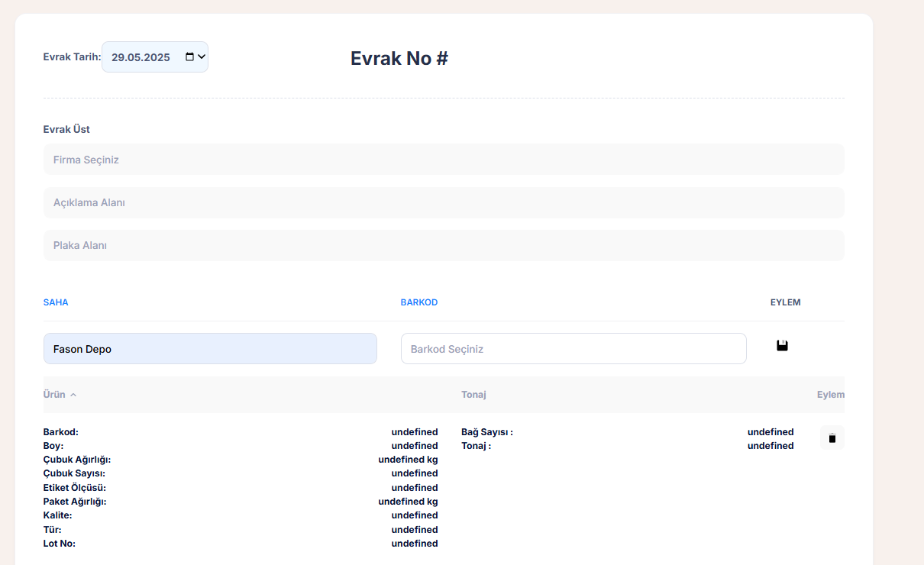Image resolution: width=924 pixels, height=565 pixels.
Task: Open the calendar picker icon in date field
Action: click(x=189, y=57)
